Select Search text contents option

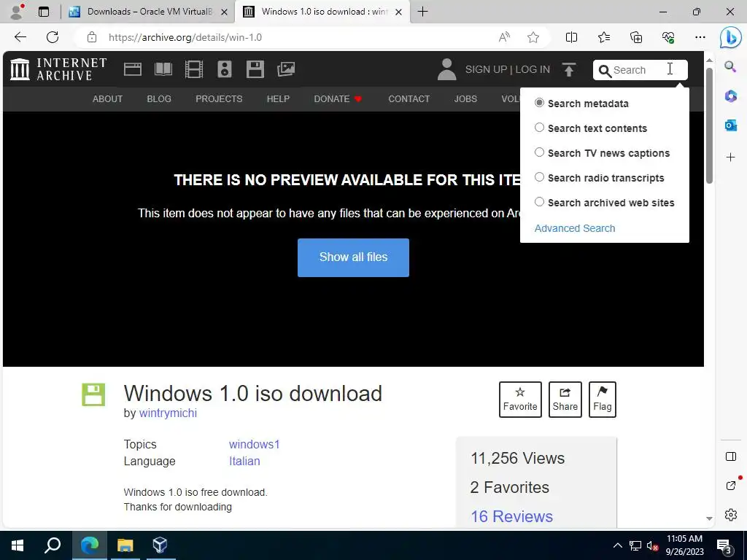click(x=539, y=128)
